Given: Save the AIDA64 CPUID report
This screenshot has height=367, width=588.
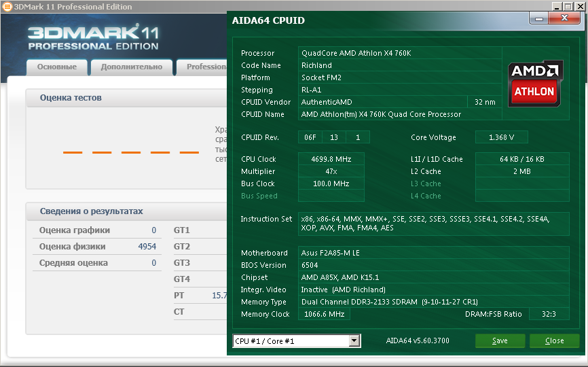Looking at the screenshot, I should (500, 340).
